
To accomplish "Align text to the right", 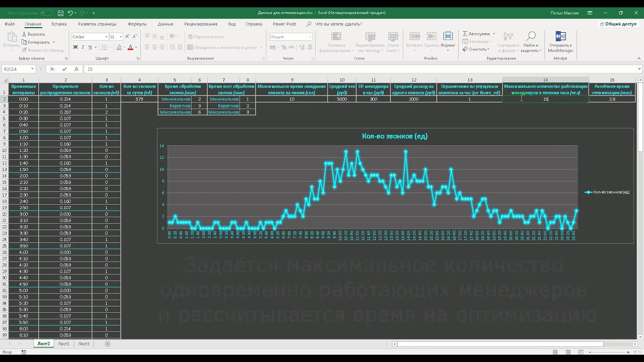I will tap(162, 47).
